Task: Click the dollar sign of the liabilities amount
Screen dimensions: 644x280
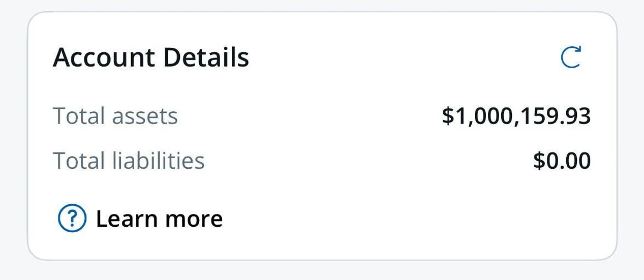Action: point(539,161)
